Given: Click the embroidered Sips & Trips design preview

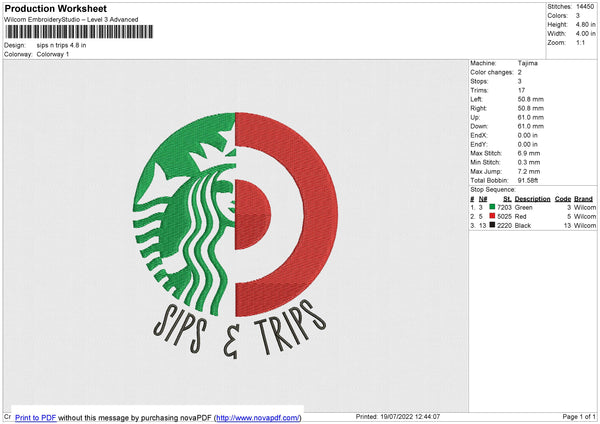Looking at the screenshot, I should (x=235, y=235).
